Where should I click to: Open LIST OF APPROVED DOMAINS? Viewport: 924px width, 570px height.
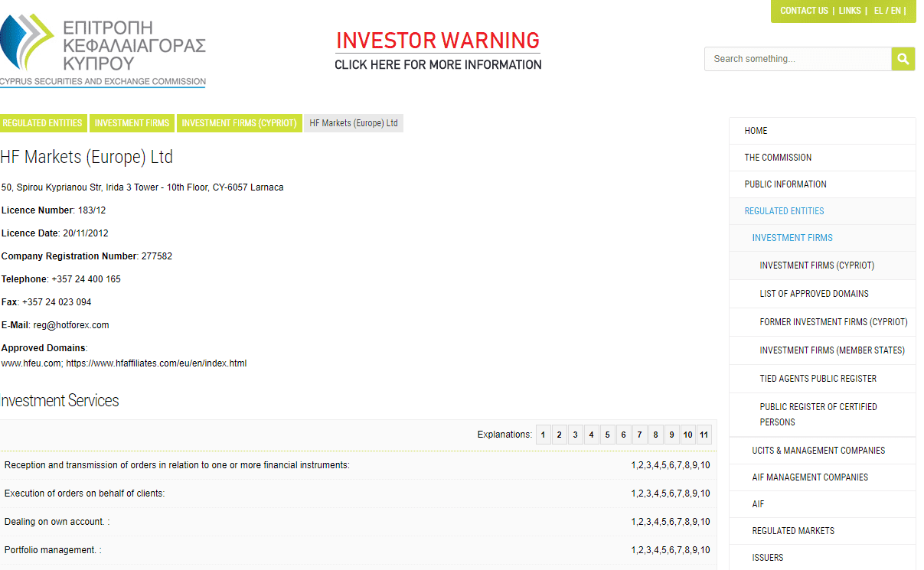[814, 294]
